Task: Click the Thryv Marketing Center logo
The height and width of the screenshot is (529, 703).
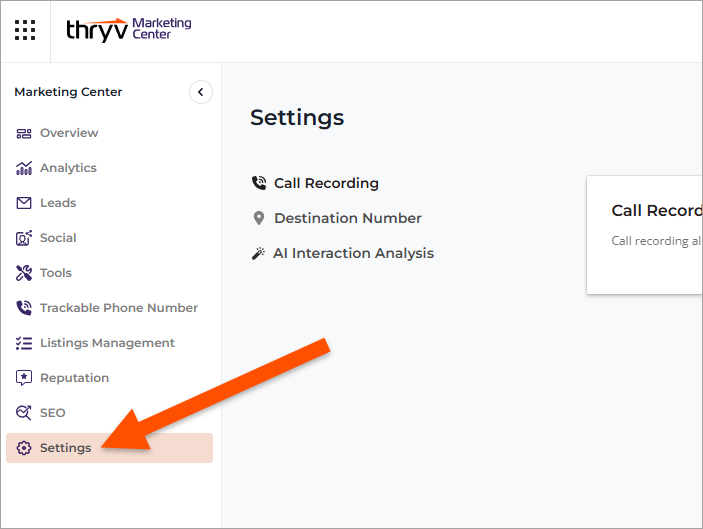Action: [128, 29]
